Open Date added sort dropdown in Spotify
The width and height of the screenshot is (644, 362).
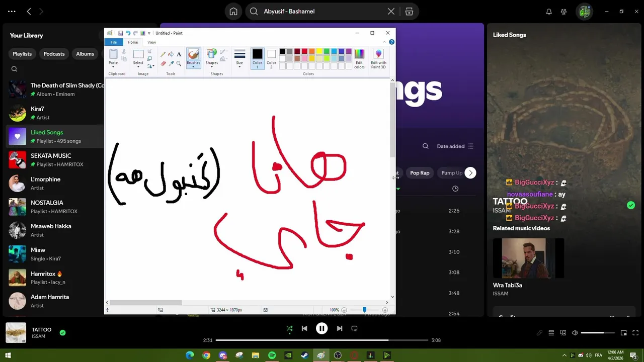(455, 146)
